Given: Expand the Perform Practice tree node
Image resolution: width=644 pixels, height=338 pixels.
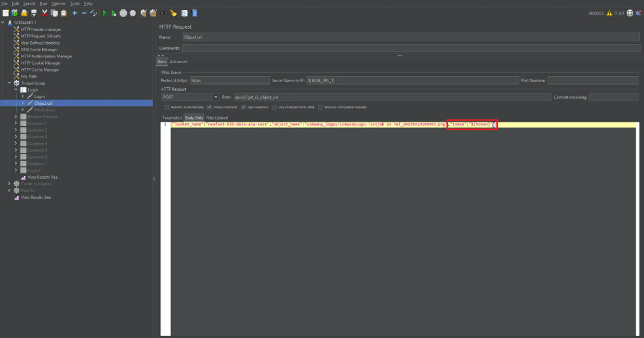Looking at the screenshot, I should (16, 116).
